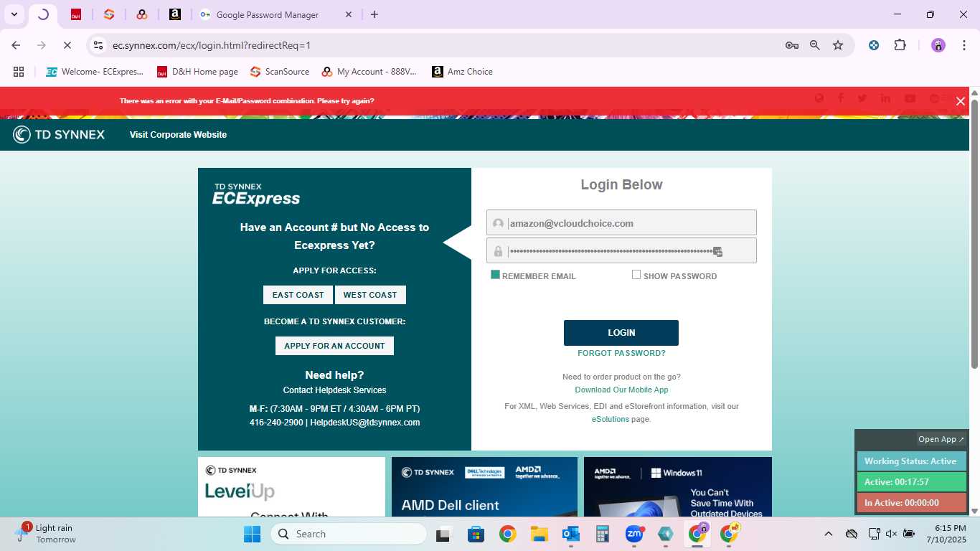Click the LOGIN button
The image size is (980, 551).
click(x=621, y=333)
